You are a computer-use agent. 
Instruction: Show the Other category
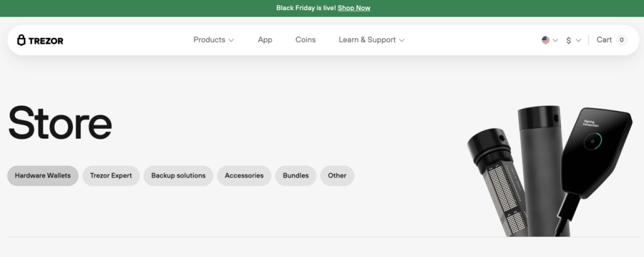(x=337, y=176)
